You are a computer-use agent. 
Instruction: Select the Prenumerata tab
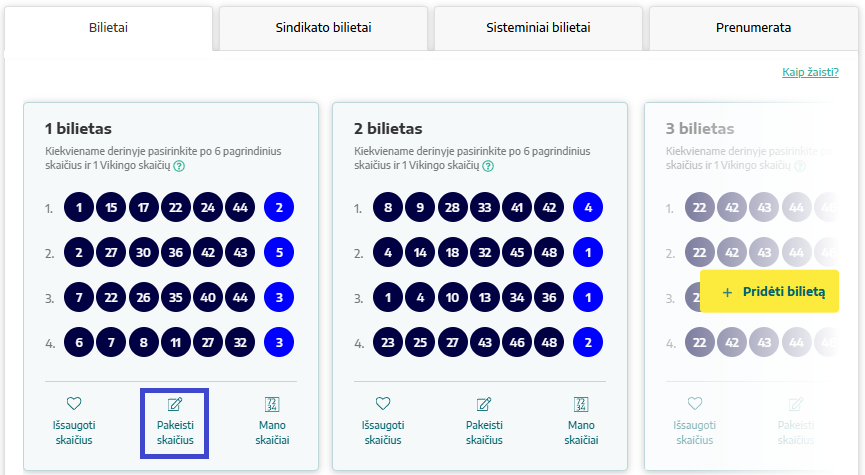754,28
